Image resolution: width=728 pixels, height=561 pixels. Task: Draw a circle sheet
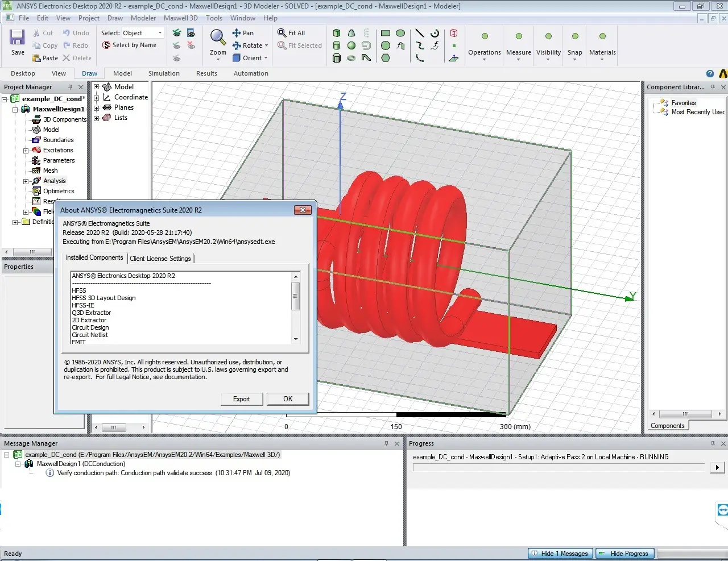(386, 45)
